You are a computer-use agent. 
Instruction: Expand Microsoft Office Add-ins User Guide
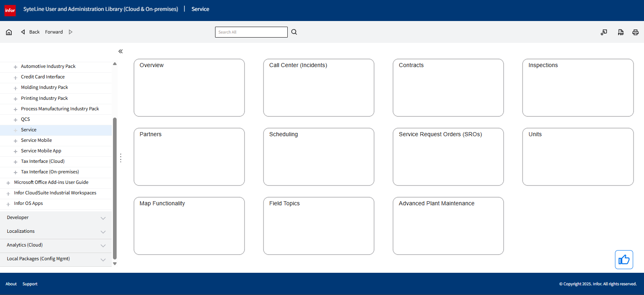coord(8,183)
